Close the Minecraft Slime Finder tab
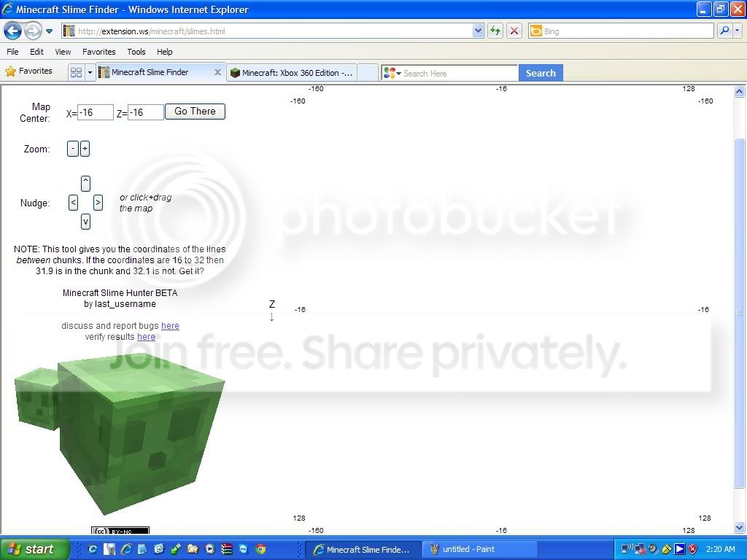 tap(217, 72)
